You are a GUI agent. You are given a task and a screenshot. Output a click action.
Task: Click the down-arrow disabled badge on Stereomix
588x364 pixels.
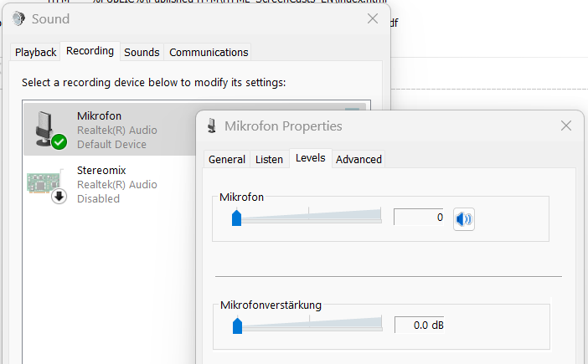click(x=59, y=197)
